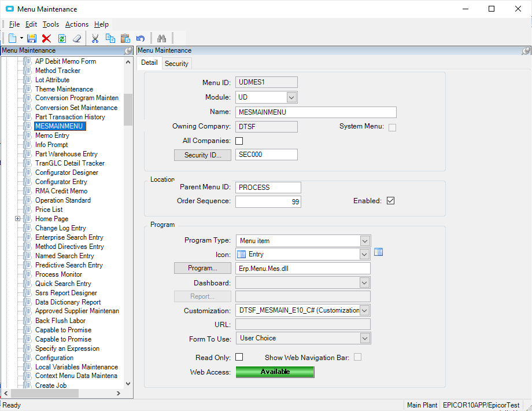
Task: Expand the Program Type dropdown
Action: click(x=365, y=241)
